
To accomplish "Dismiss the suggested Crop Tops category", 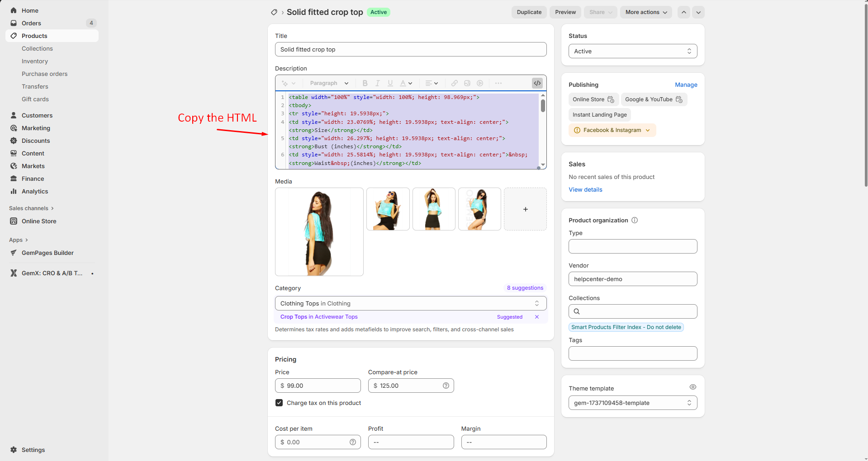I will (537, 317).
